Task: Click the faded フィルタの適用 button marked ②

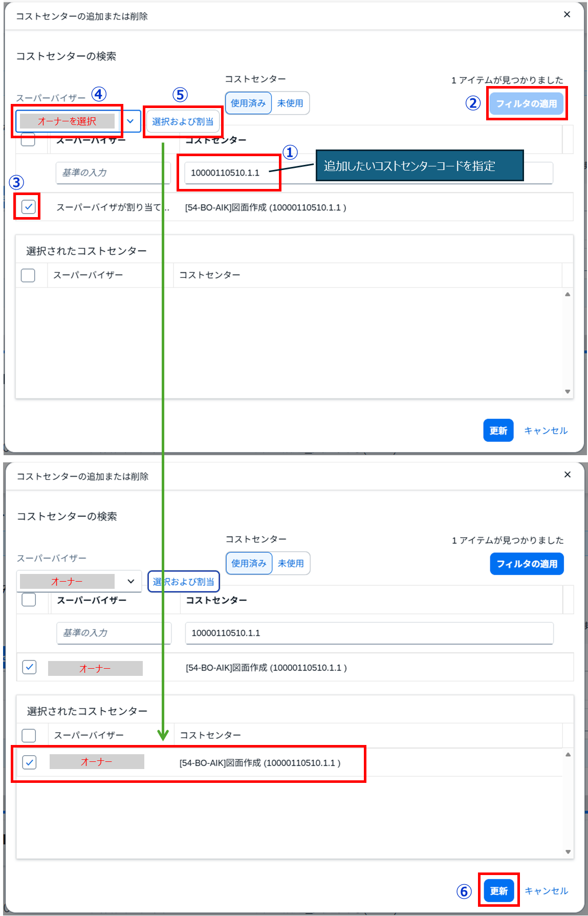Action: click(x=526, y=103)
